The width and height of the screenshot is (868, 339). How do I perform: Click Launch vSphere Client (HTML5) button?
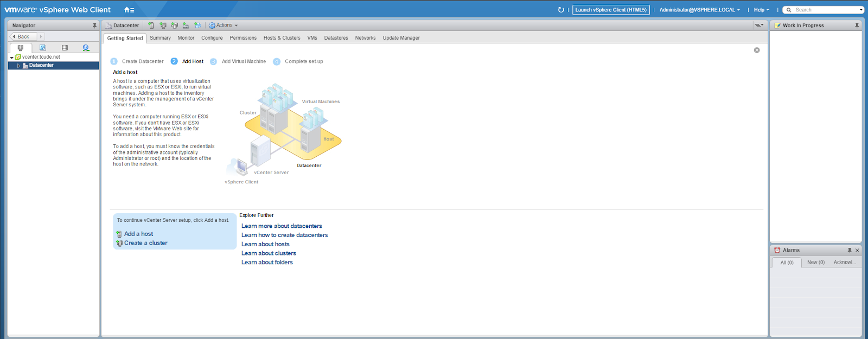611,10
